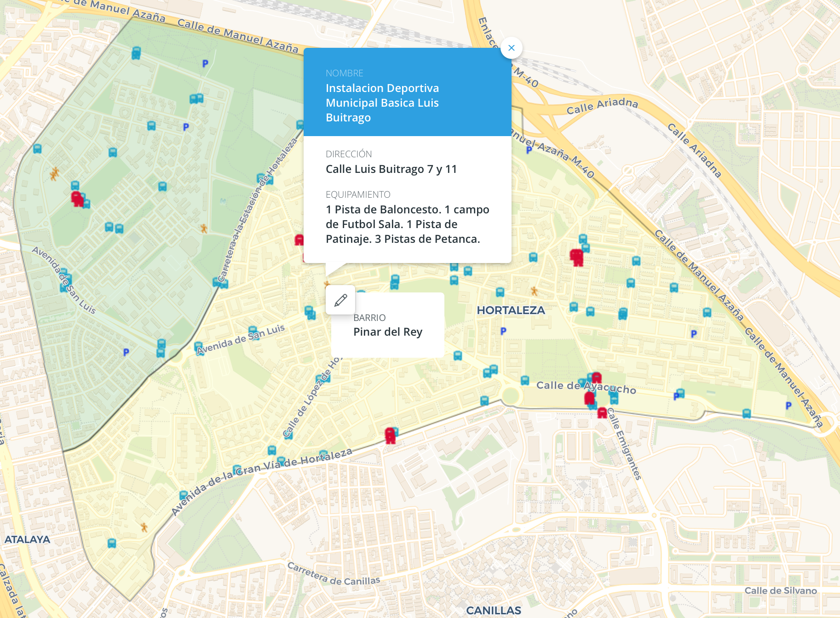Close the sports facility info popup
Image resolution: width=840 pixels, height=618 pixels.
tap(511, 48)
